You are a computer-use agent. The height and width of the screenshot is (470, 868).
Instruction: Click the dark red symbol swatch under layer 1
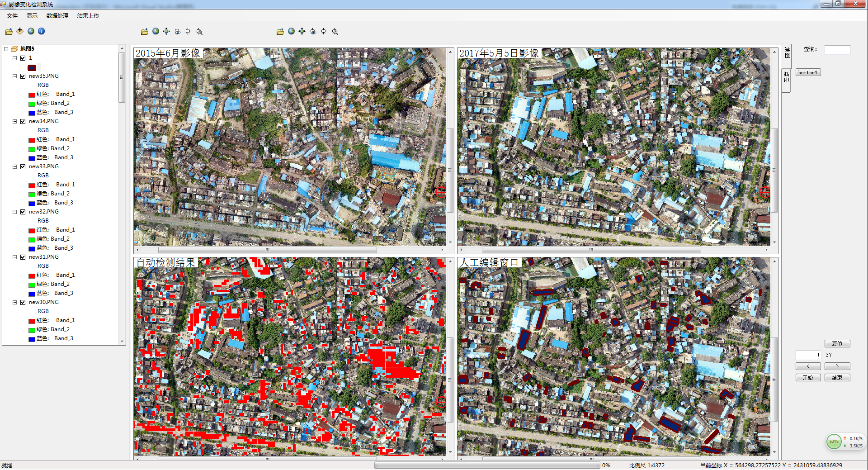[32, 68]
